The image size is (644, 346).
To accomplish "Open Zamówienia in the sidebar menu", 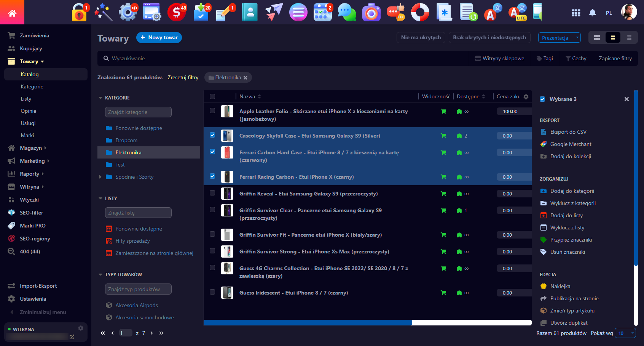I will tap(34, 35).
